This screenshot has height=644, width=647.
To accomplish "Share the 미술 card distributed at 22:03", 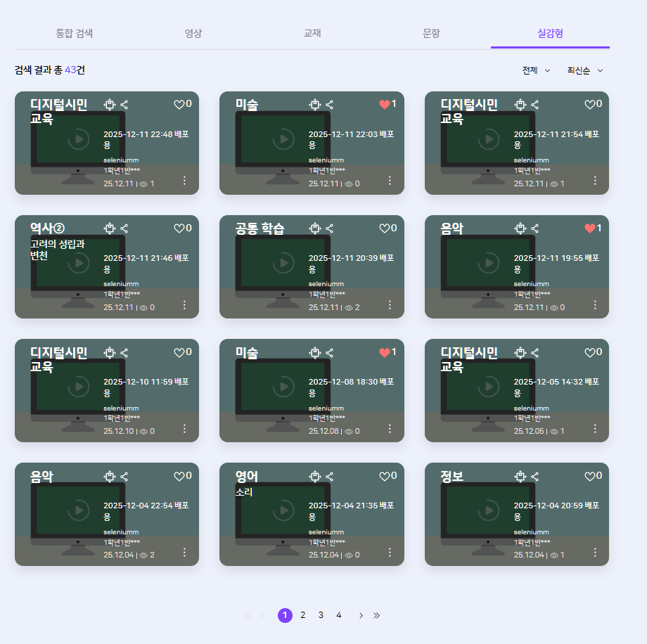I will pyautogui.click(x=329, y=105).
